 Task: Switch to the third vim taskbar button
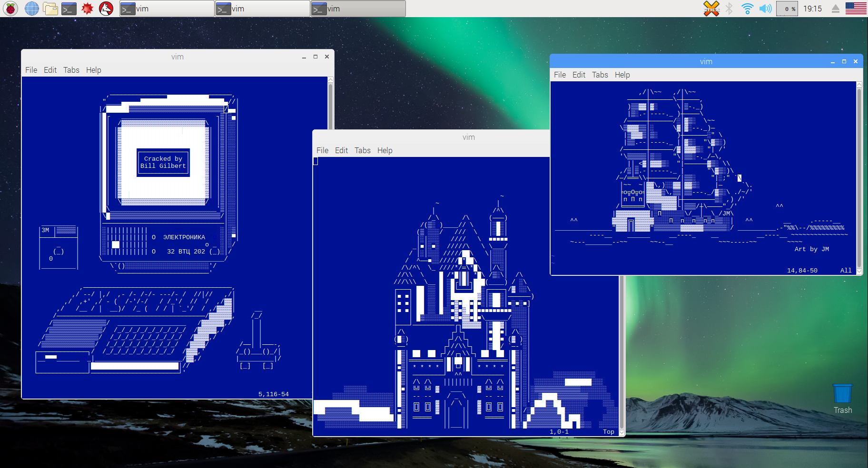point(358,9)
